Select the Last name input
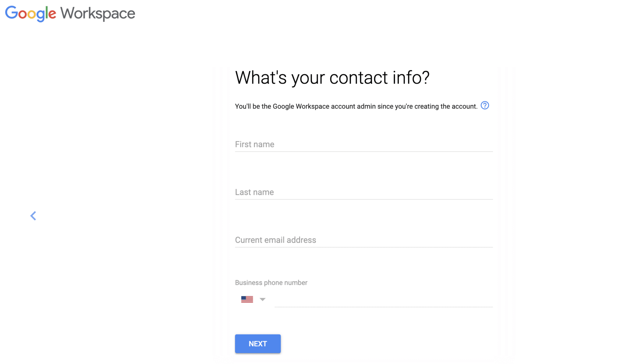This screenshot has height=364, width=624. (363, 193)
